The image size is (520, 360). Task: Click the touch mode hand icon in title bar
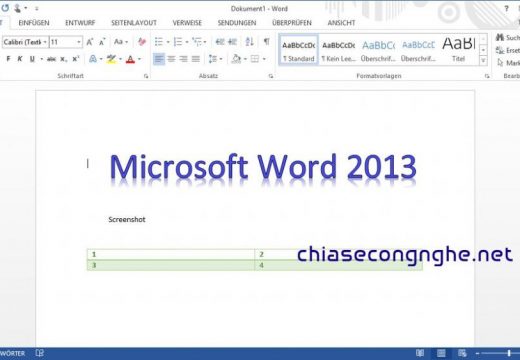click(17, 8)
